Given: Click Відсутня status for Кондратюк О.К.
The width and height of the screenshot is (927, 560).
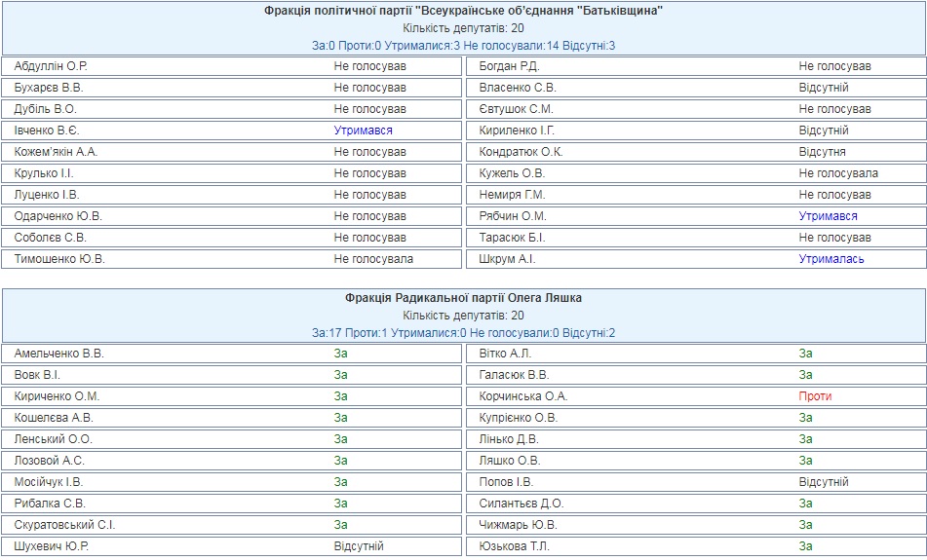Looking at the screenshot, I should (822, 152).
